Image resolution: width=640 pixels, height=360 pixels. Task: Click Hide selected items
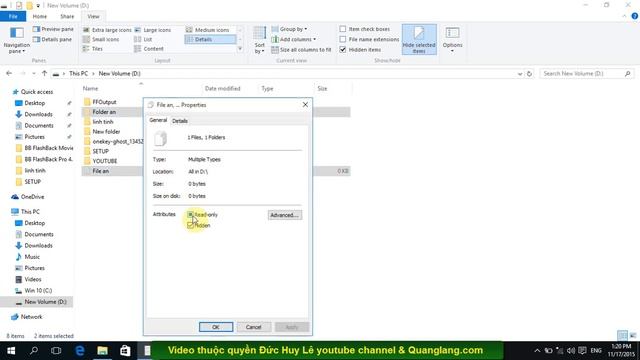[x=419, y=39]
